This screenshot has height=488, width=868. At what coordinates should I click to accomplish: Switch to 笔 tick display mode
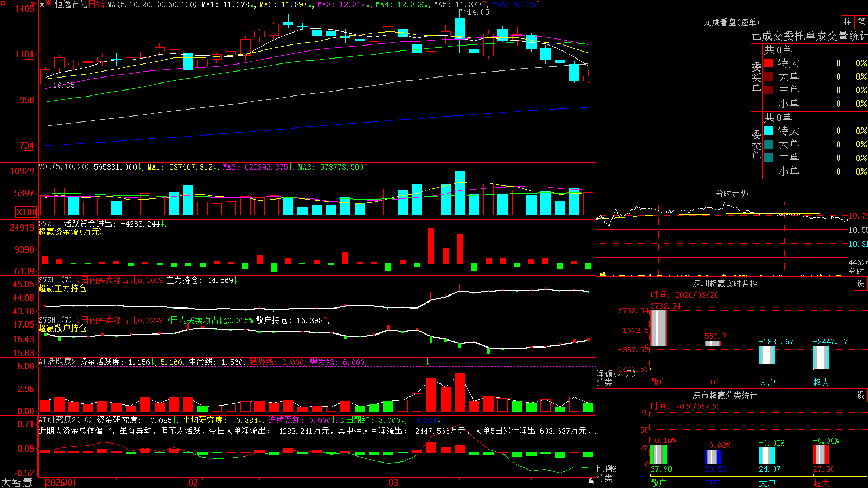[861, 22]
